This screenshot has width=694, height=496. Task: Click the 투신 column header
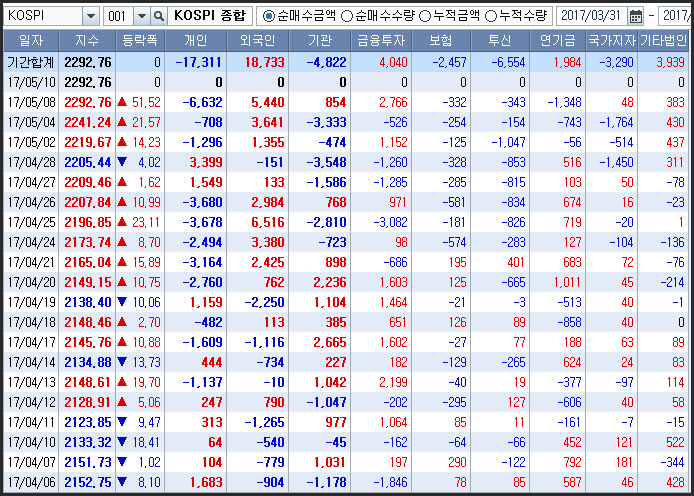click(500, 41)
